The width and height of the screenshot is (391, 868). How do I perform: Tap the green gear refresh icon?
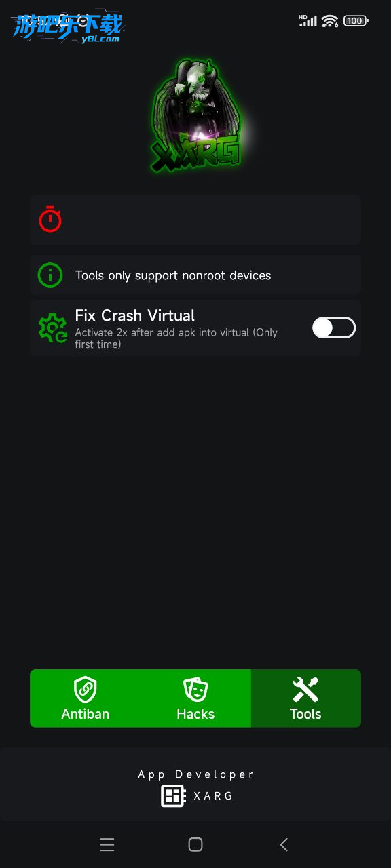point(52,328)
